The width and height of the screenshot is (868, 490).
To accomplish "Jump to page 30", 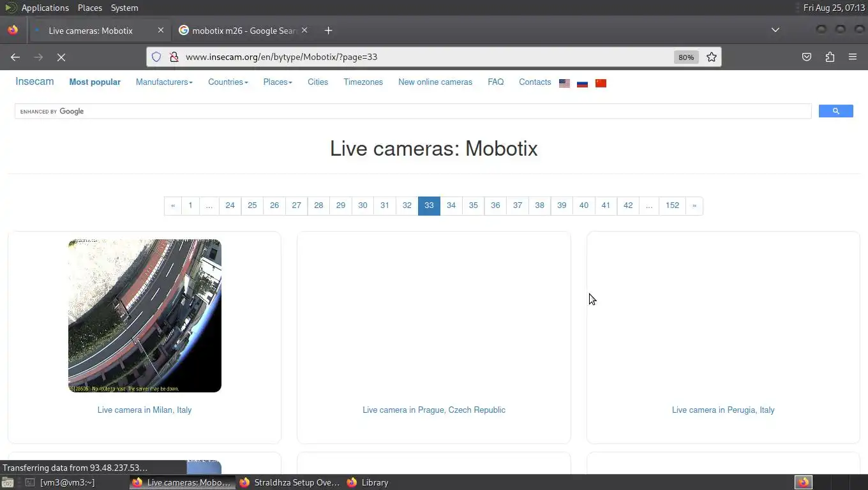I will 363,205.
